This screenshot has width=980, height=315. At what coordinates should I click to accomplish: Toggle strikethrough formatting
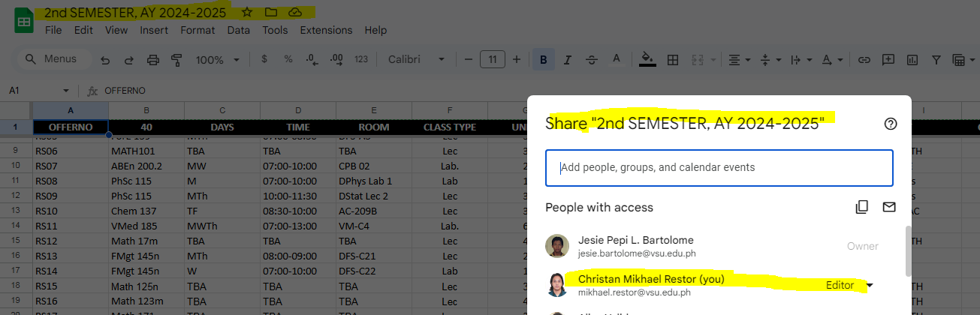click(592, 60)
